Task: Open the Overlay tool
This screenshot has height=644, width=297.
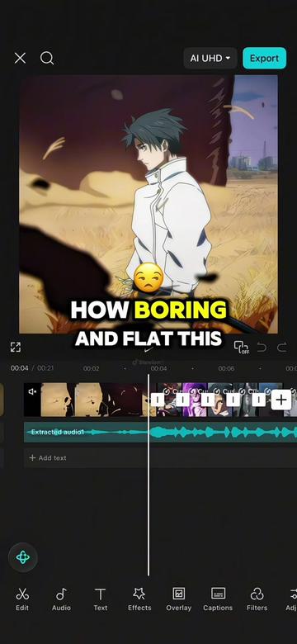Action: tap(178, 599)
